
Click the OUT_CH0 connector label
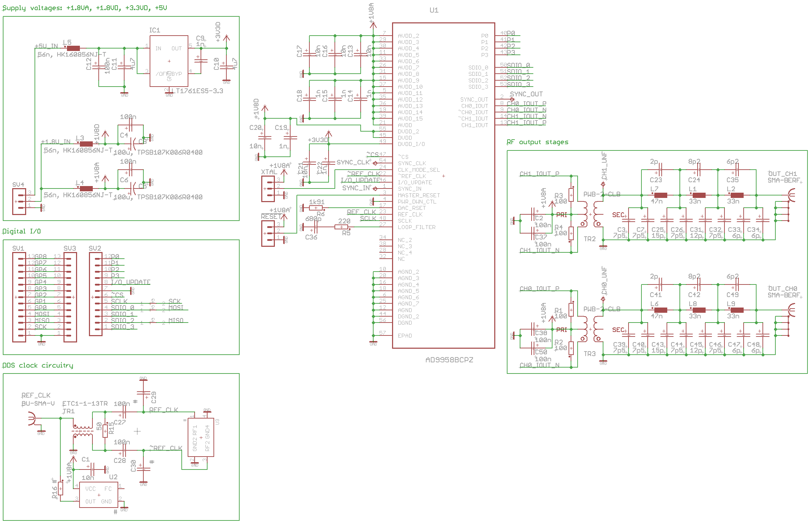[x=783, y=288]
